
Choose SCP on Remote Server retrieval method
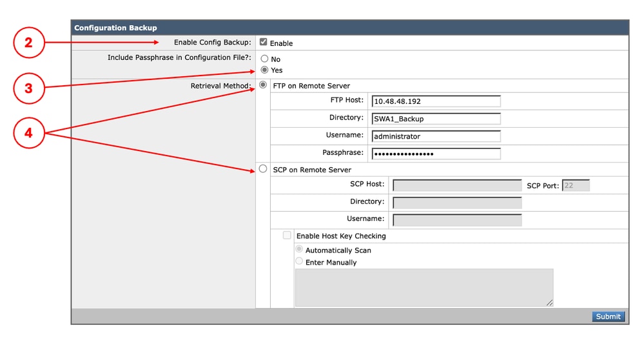tap(263, 168)
